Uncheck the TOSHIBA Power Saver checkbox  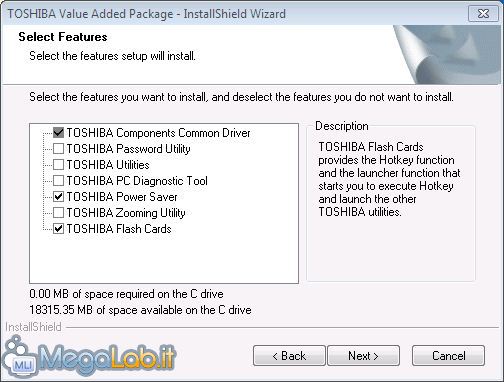click(58, 197)
